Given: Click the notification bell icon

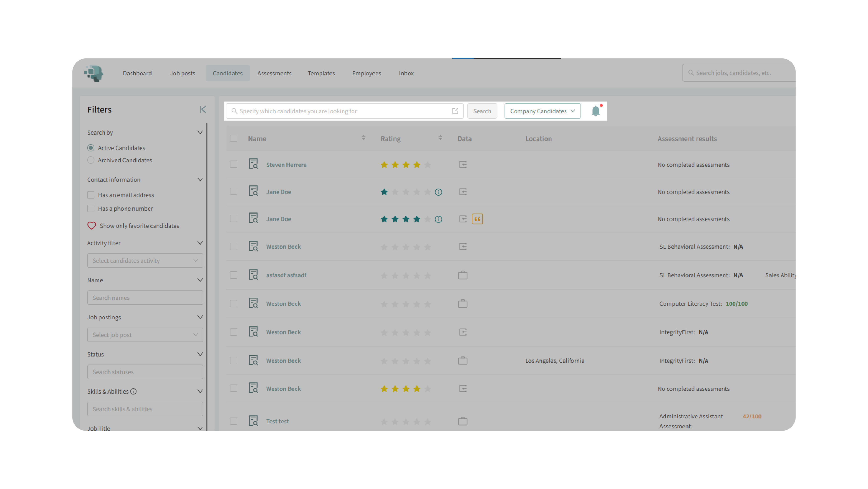Looking at the screenshot, I should (595, 111).
